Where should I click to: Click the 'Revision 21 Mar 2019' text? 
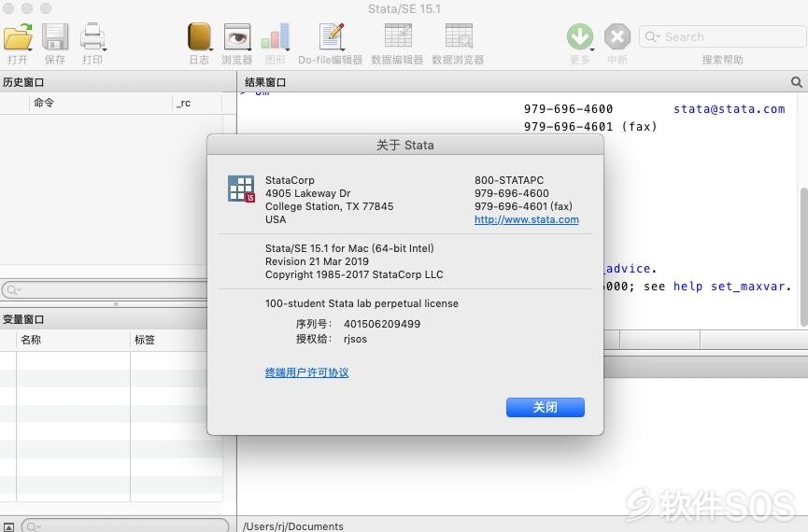point(317,261)
